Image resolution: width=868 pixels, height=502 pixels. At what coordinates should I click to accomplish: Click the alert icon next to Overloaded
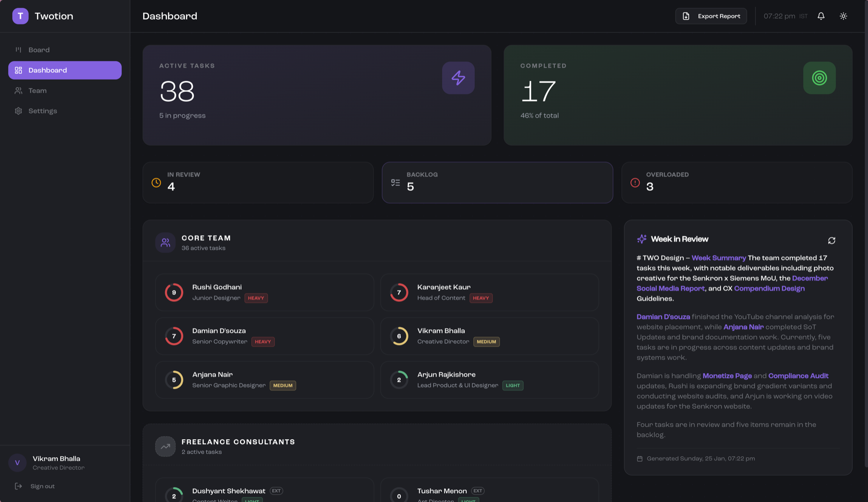tap(635, 182)
